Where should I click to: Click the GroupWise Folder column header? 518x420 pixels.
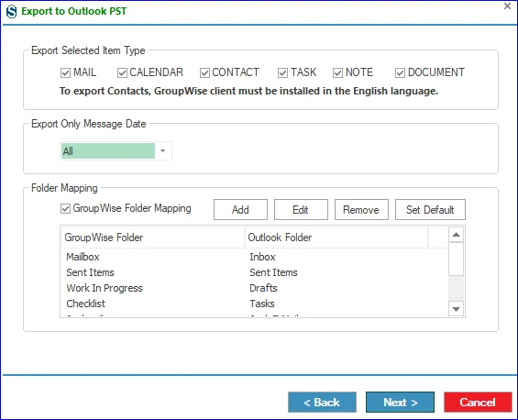(x=153, y=238)
